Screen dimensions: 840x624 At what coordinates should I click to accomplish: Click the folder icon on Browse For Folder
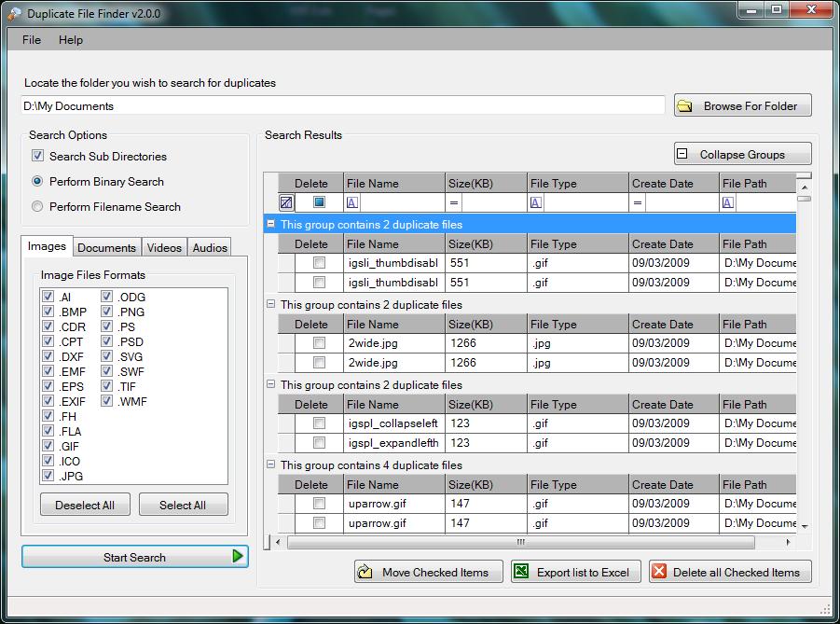click(685, 106)
